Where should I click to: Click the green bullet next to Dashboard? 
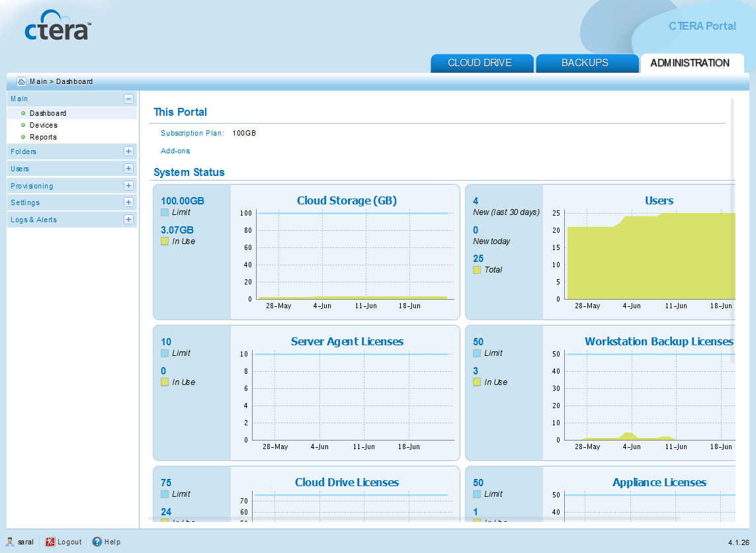coord(23,113)
